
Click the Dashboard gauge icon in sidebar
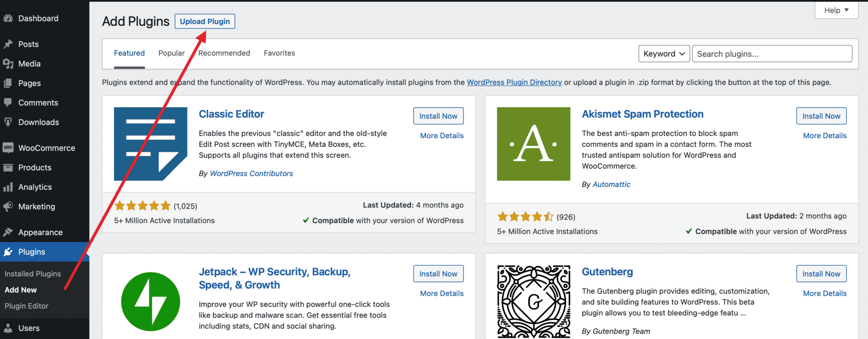[x=8, y=18]
